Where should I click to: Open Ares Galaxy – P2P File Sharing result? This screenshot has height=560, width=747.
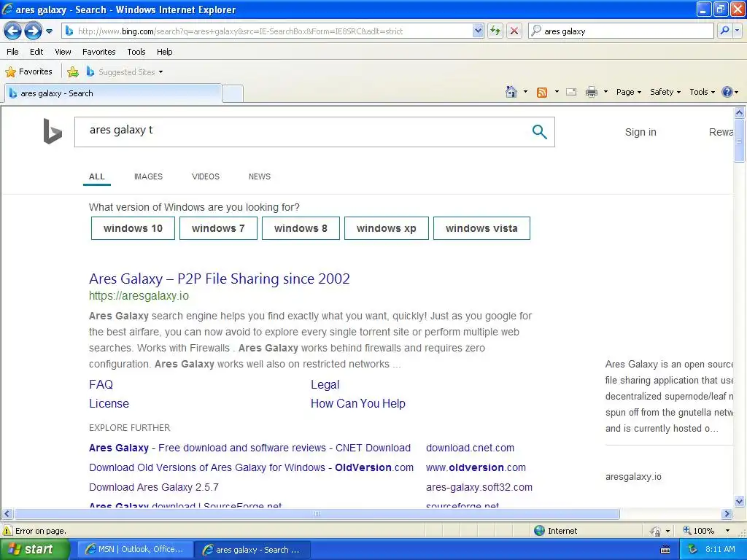click(219, 279)
